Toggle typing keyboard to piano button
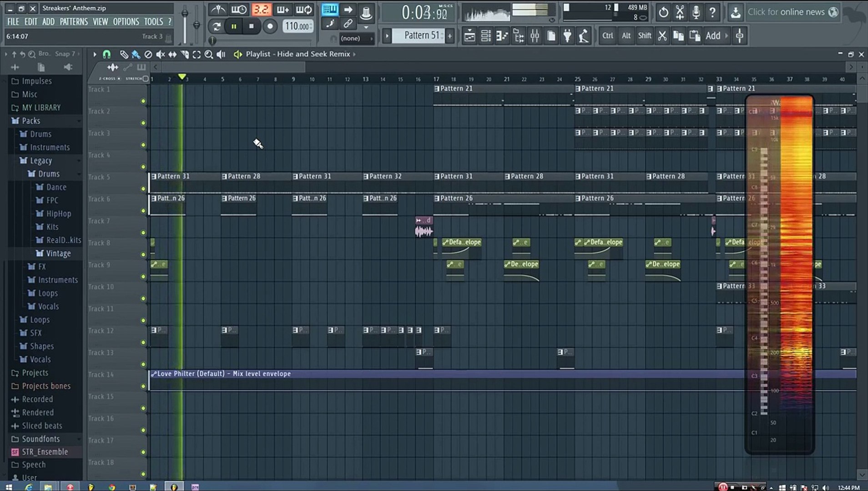This screenshot has height=491, width=868. pyautogui.click(x=330, y=10)
